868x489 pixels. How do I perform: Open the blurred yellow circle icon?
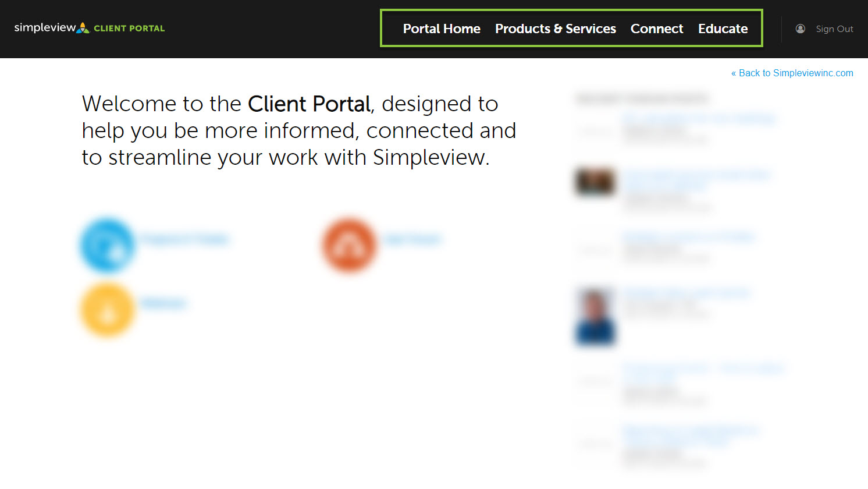coord(108,310)
